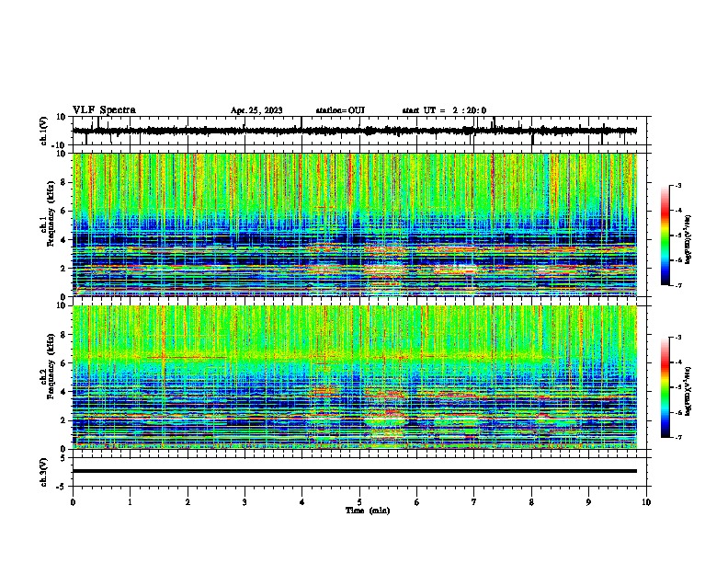Viewport: 728px width, 563px height.
Task: Click the "3" tick on the time axis
Action: tap(245, 502)
